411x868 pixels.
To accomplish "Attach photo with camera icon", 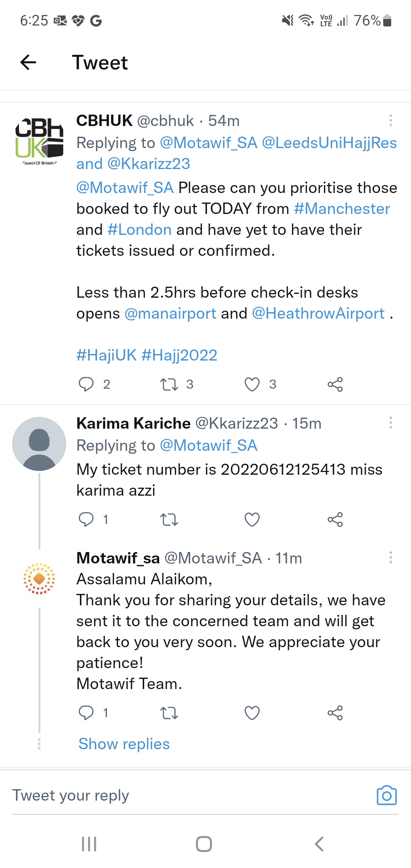I will coord(387,795).
